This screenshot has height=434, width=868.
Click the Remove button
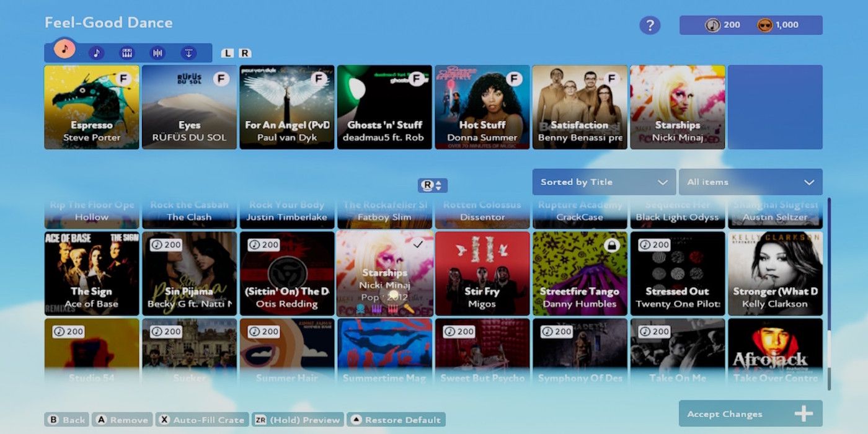122,420
